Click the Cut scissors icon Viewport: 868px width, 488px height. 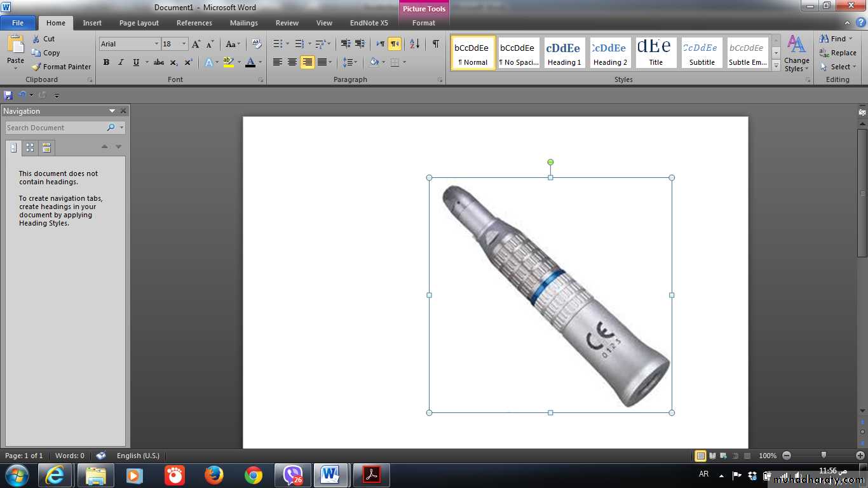click(36, 39)
